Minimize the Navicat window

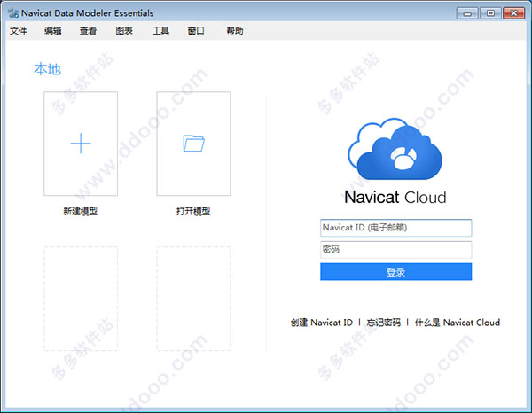(467, 13)
